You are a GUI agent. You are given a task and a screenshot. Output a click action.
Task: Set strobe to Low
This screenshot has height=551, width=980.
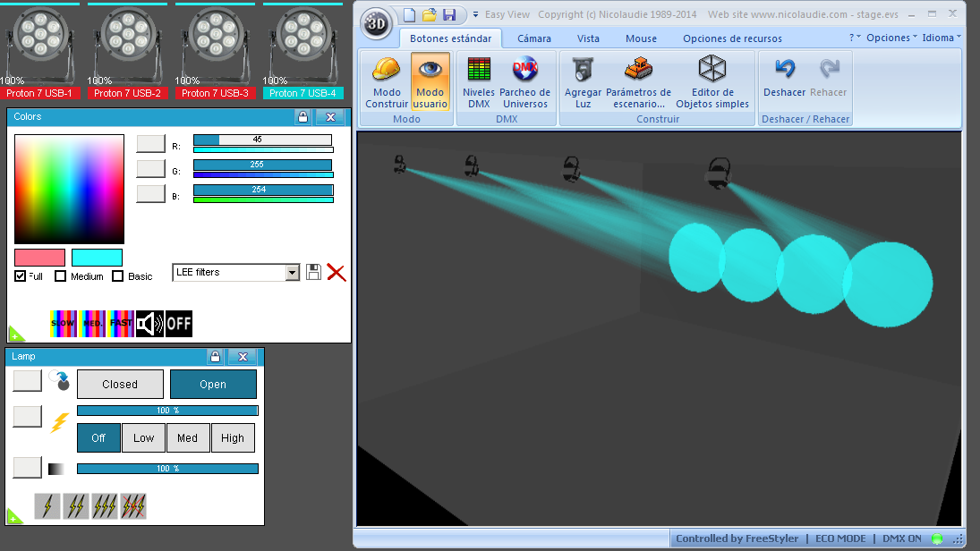pos(144,438)
